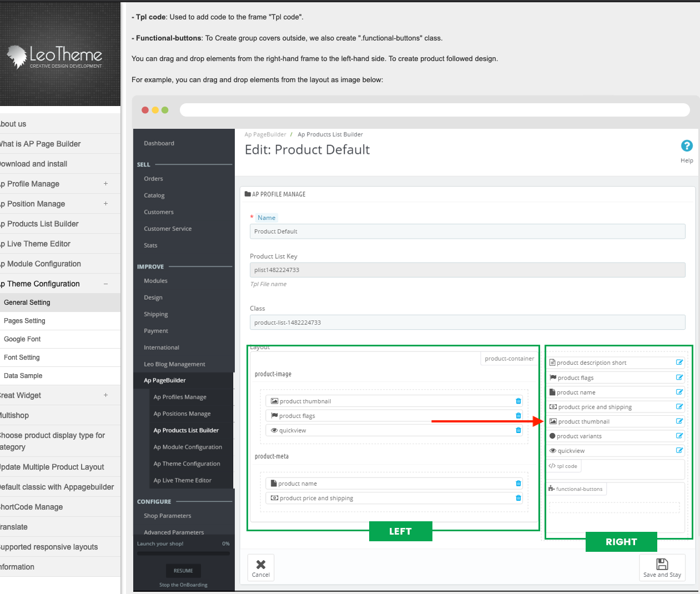This screenshot has height=594, width=700.
Task: Open Ap Live Theme Editor docs page
Action: 60,244
